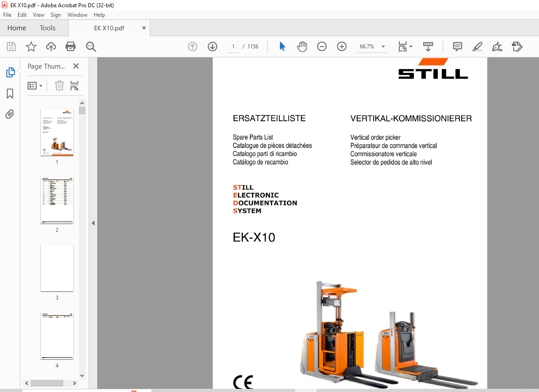Screen dimensions: 539x392
Task: Click the fit page width icon
Action: coord(402,47)
